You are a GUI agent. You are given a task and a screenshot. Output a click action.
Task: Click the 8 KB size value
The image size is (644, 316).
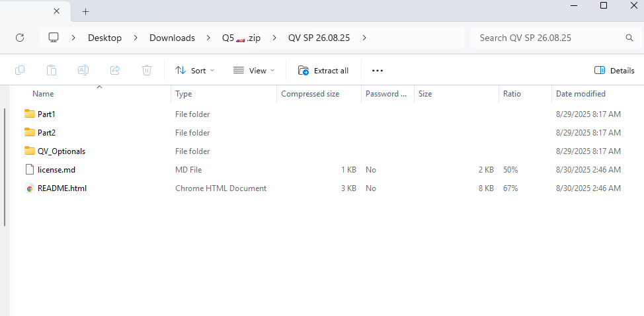(x=486, y=188)
